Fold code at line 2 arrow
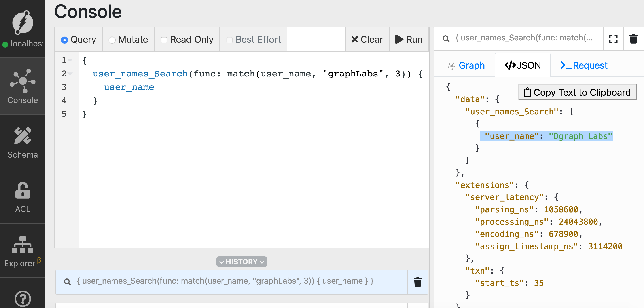Viewport: 644px width, 308px height. click(70, 74)
